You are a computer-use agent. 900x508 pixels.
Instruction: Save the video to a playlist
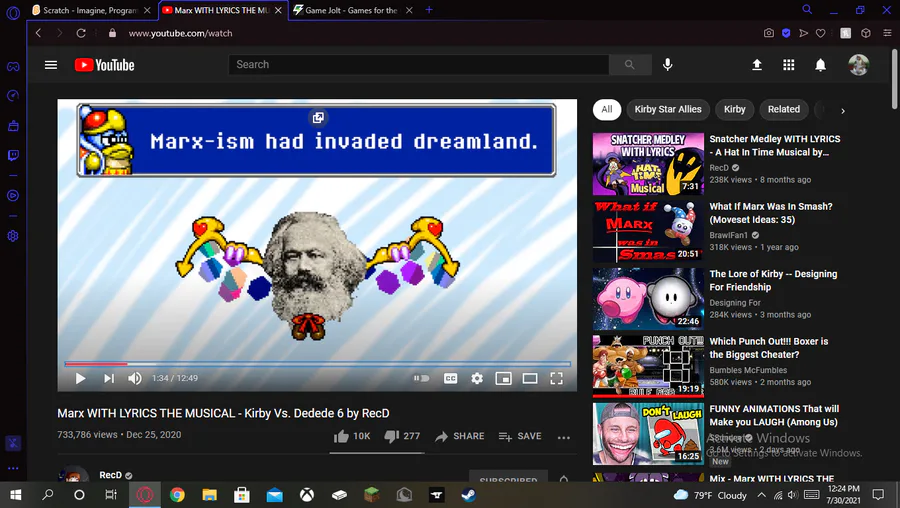519,436
